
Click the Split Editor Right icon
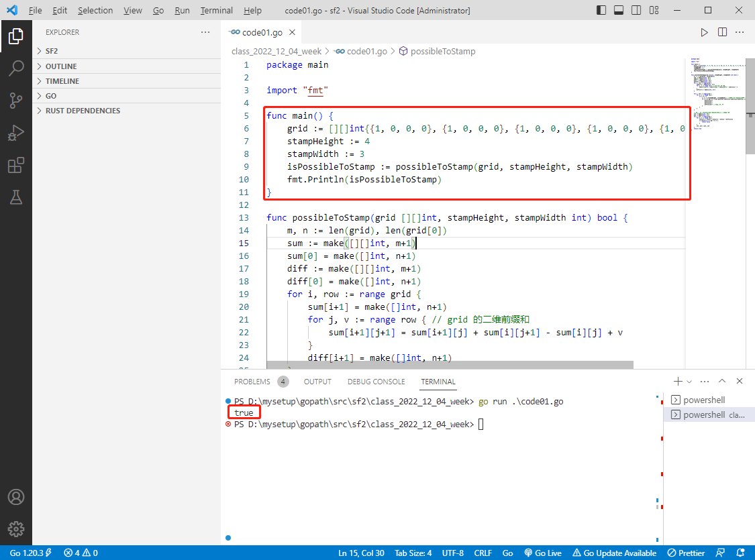click(721, 32)
